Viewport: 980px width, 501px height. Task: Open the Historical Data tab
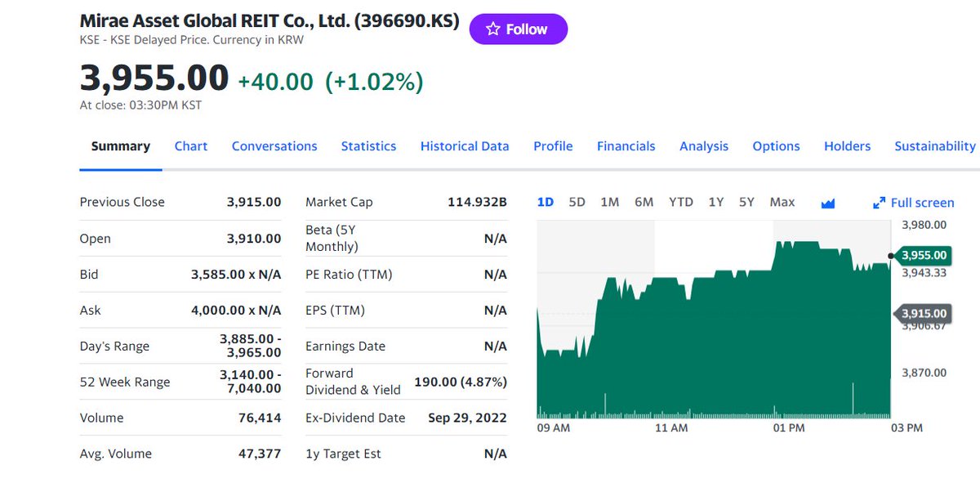tap(465, 146)
